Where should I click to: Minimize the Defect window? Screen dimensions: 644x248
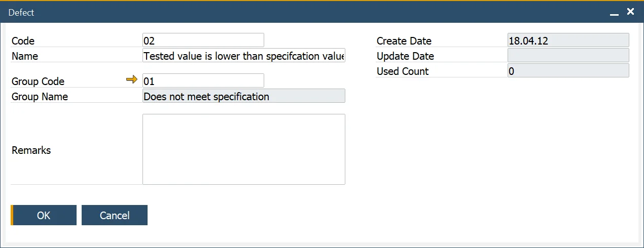point(614,13)
